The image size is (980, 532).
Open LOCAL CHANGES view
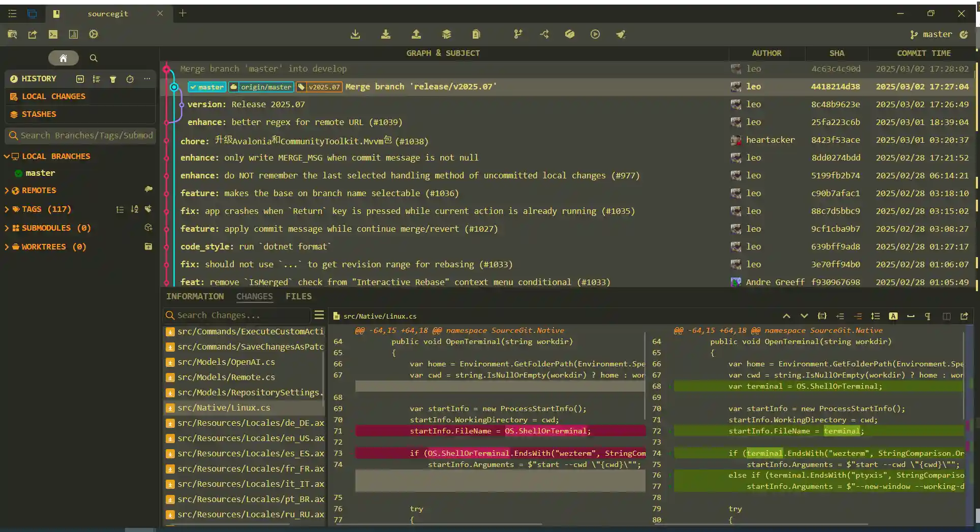click(x=53, y=96)
